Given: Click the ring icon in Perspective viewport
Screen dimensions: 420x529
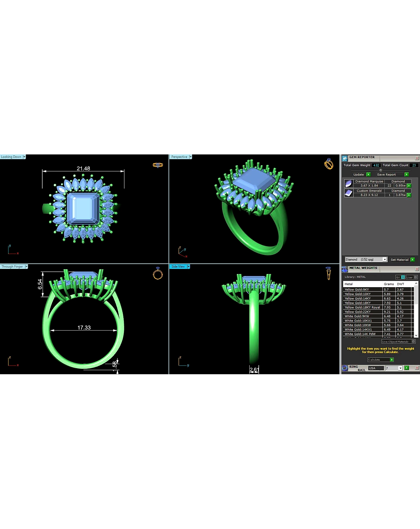Looking at the screenshot, I should 329,164.
